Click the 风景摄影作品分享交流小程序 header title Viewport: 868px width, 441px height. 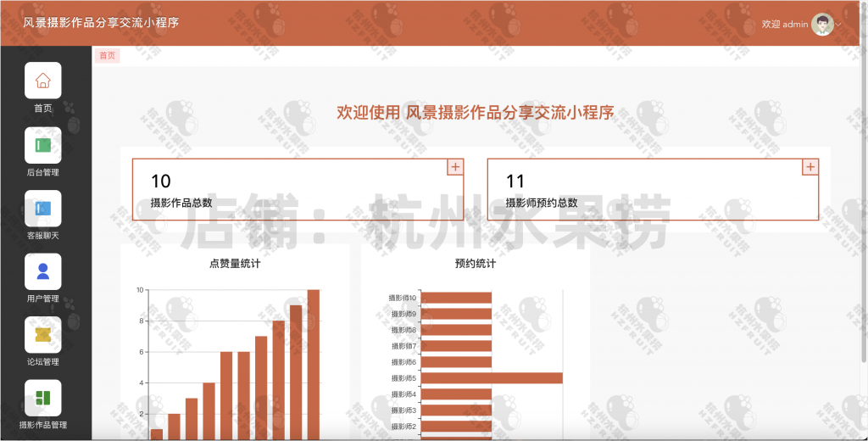pyautogui.click(x=101, y=23)
